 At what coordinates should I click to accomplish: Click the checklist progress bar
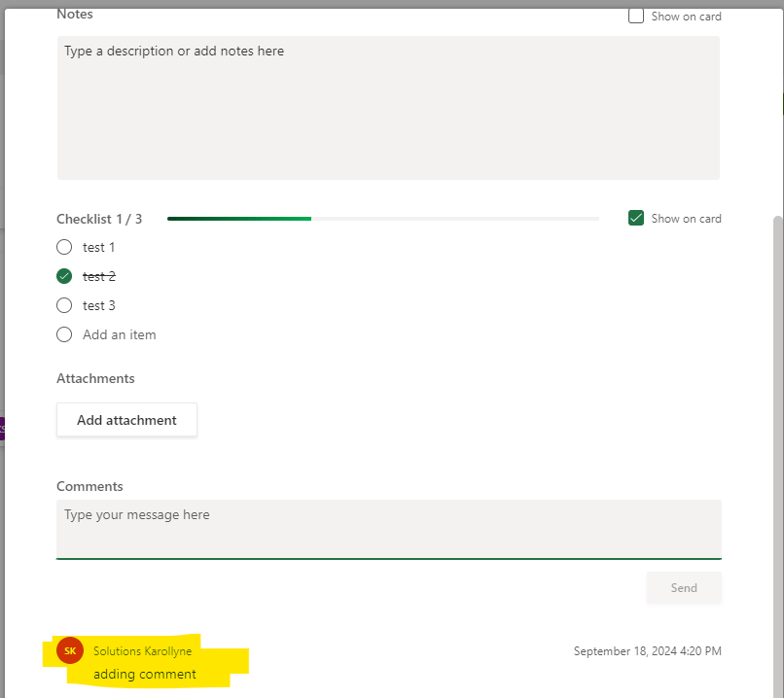coord(383,219)
